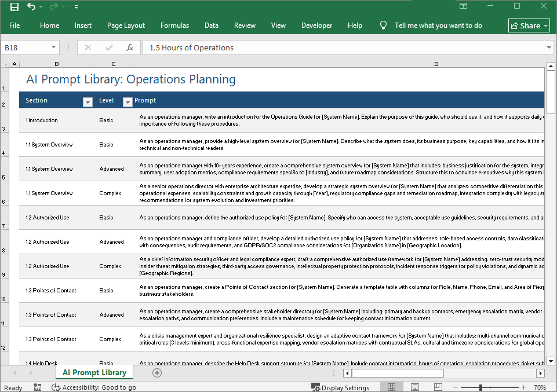Click the '1 Introduction' section cell
The height and width of the screenshot is (392, 557).
coord(57,120)
